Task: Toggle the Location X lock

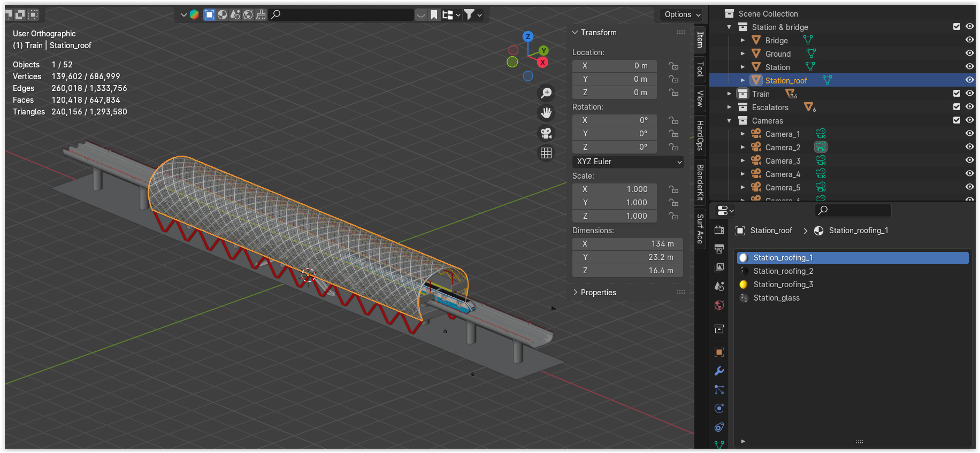Action: coord(673,66)
